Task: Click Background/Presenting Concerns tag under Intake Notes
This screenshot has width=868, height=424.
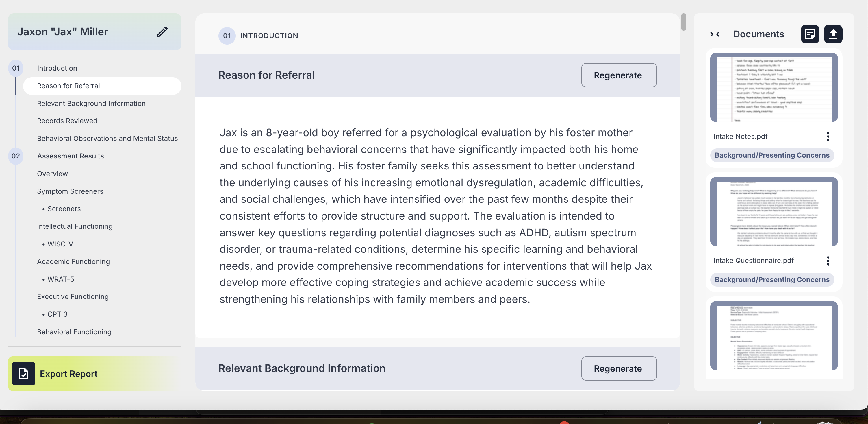Action: click(x=771, y=155)
